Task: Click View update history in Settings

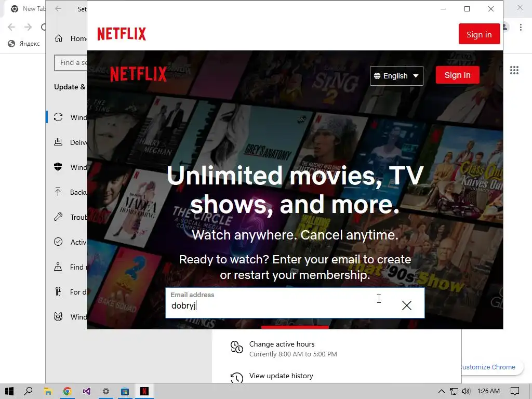Action: tap(281, 376)
